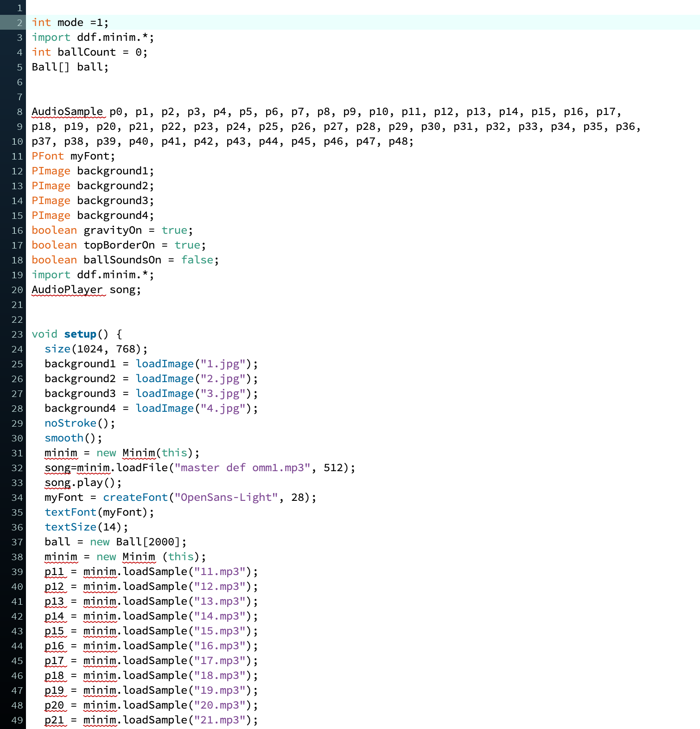Click 'void setup() {' function header
The width and height of the screenshot is (700, 729).
76,334
